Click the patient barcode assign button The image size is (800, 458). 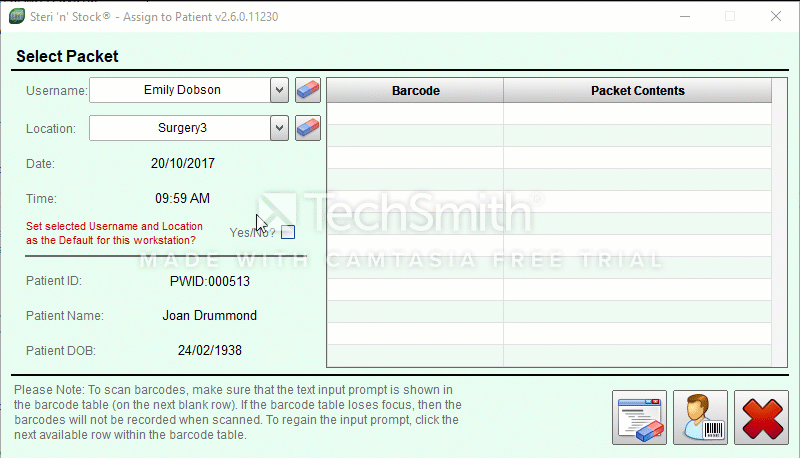point(701,418)
